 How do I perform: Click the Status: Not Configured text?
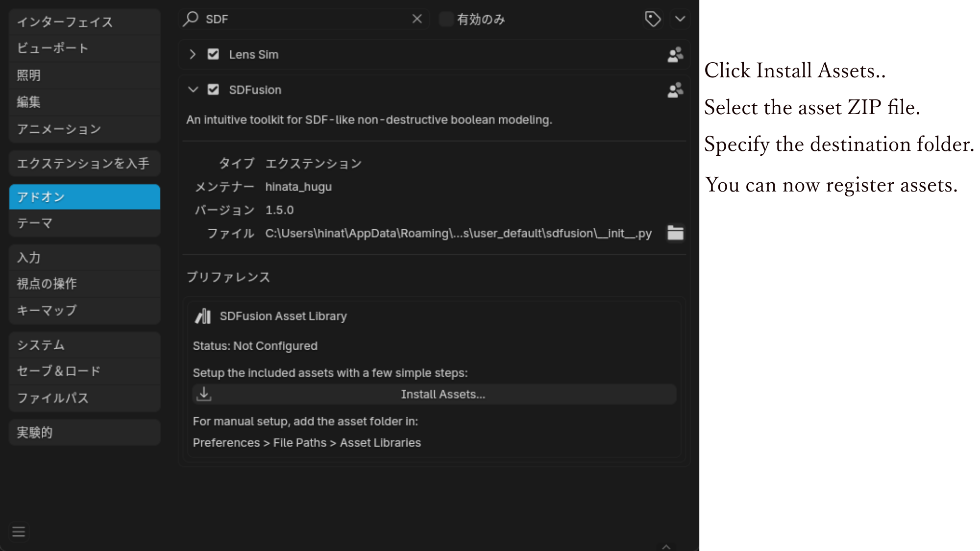255,346
